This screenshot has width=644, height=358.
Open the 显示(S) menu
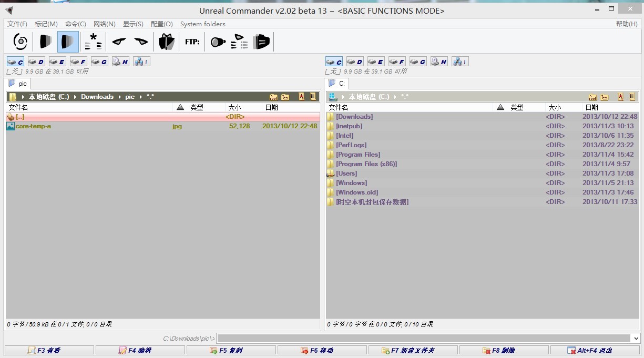(133, 24)
